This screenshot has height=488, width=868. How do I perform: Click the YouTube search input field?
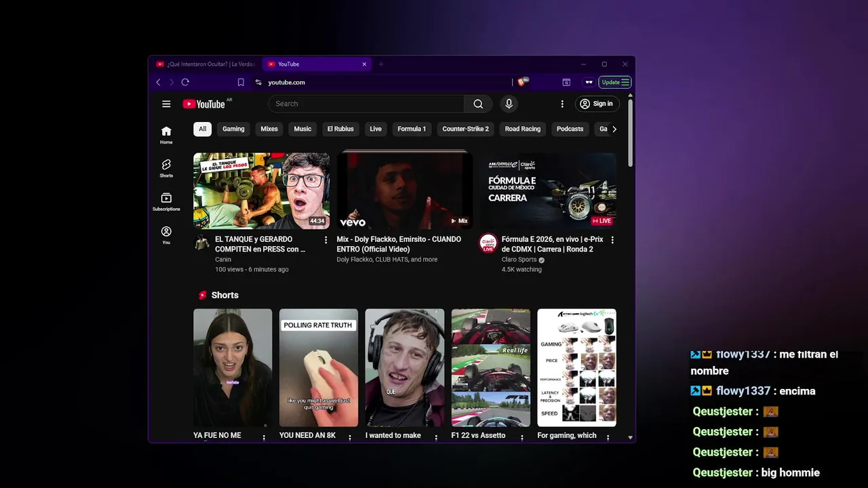pos(366,104)
